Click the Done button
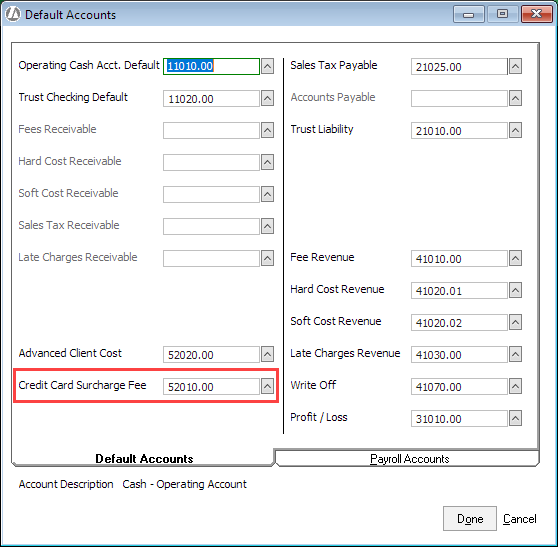Screen dimensions: 558x547 [469, 519]
